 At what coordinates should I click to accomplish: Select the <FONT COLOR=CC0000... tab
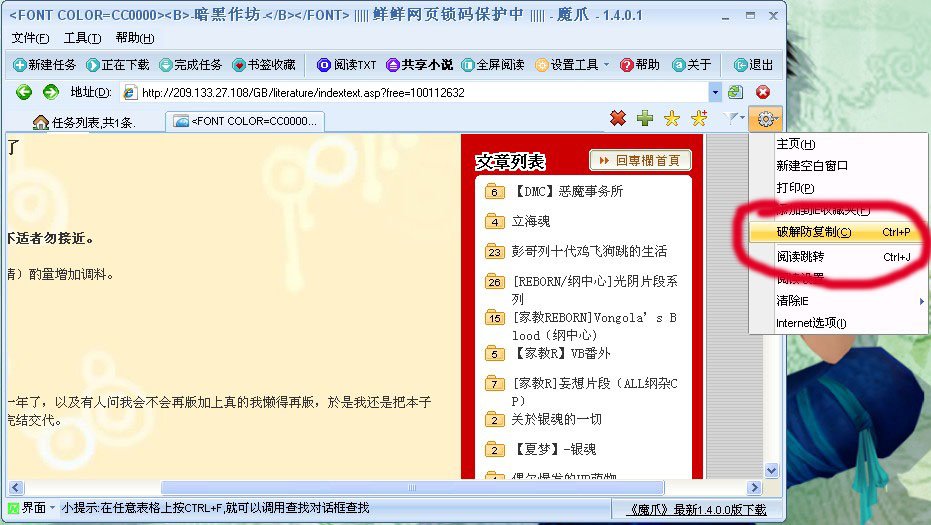pyautogui.click(x=245, y=121)
